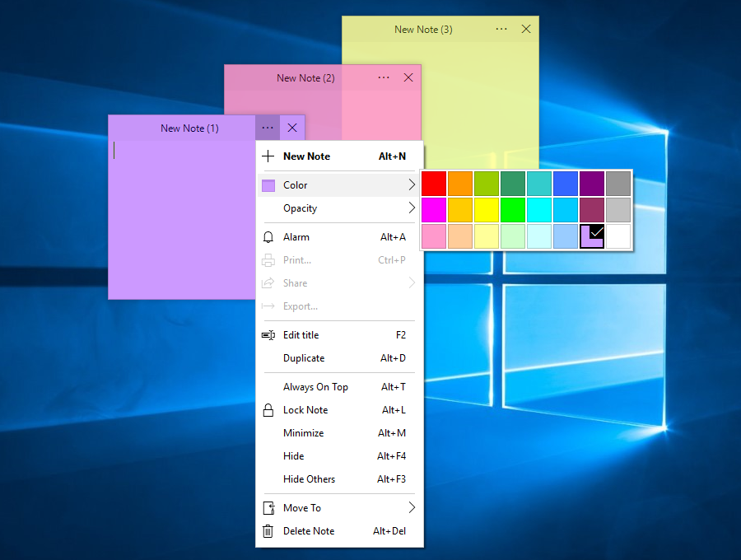Click the trash icon next to Delete Note
This screenshot has width=741, height=560.
coord(268,531)
